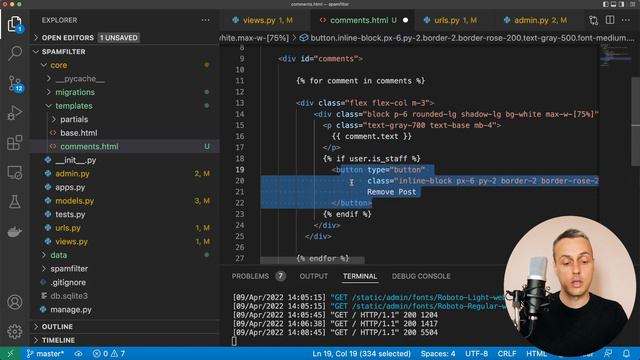Open the Debug Console panel tab
640x360 pixels.
[421, 276]
